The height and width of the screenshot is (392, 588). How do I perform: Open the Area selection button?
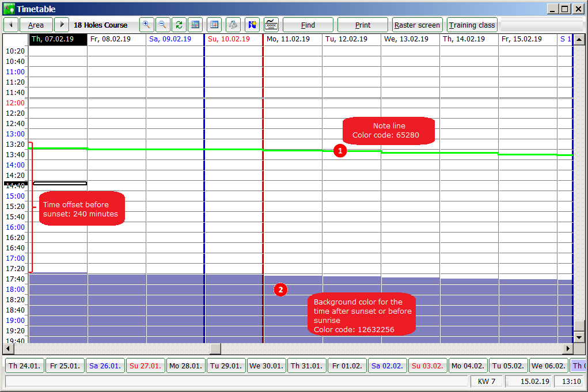click(36, 25)
